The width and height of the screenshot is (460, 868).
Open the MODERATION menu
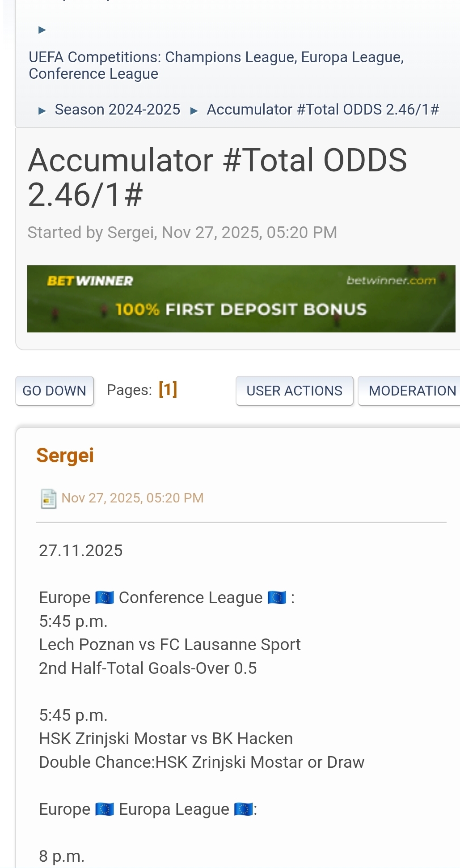[412, 391]
